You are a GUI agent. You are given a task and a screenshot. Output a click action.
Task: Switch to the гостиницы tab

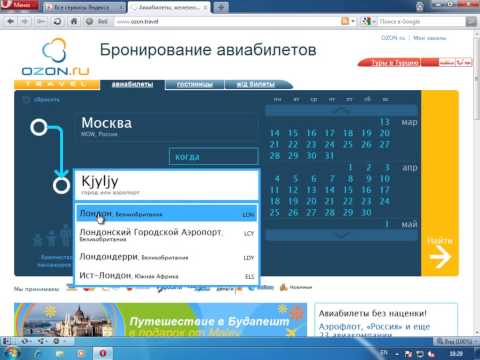(195, 84)
